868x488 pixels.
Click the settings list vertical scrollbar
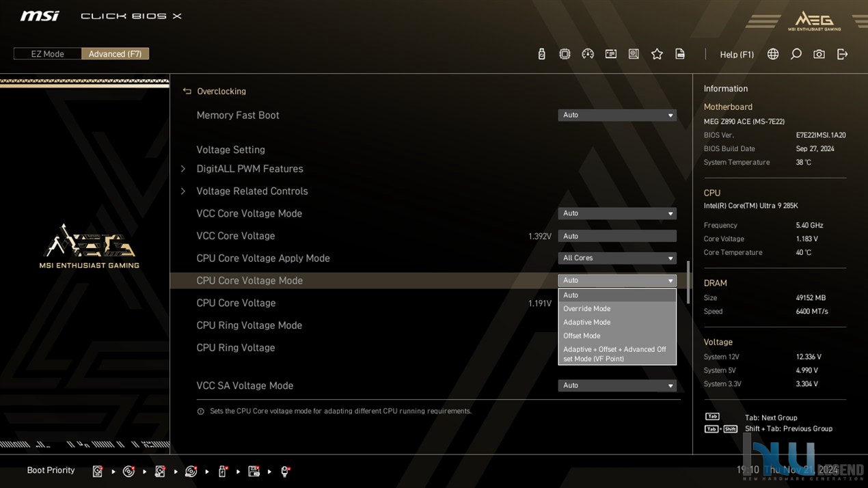click(688, 282)
